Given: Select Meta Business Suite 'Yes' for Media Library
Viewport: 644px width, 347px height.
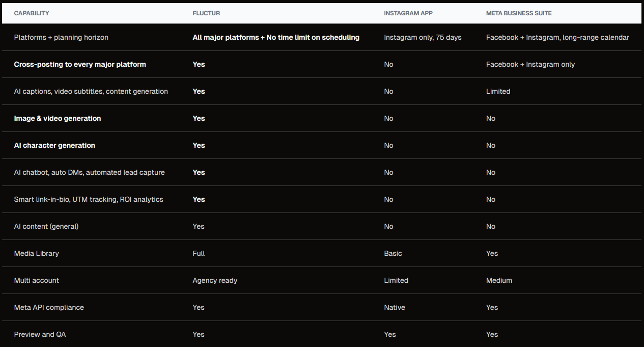Looking at the screenshot, I should (x=492, y=253).
